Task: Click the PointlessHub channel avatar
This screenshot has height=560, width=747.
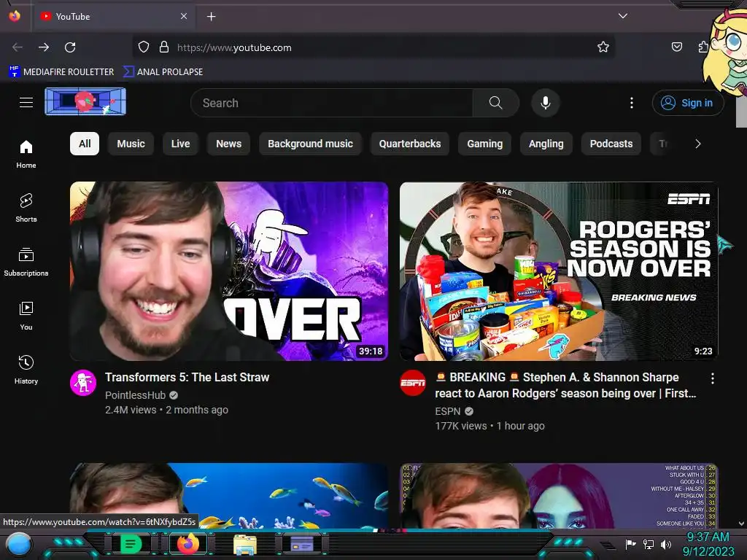Action: [x=83, y=383]
